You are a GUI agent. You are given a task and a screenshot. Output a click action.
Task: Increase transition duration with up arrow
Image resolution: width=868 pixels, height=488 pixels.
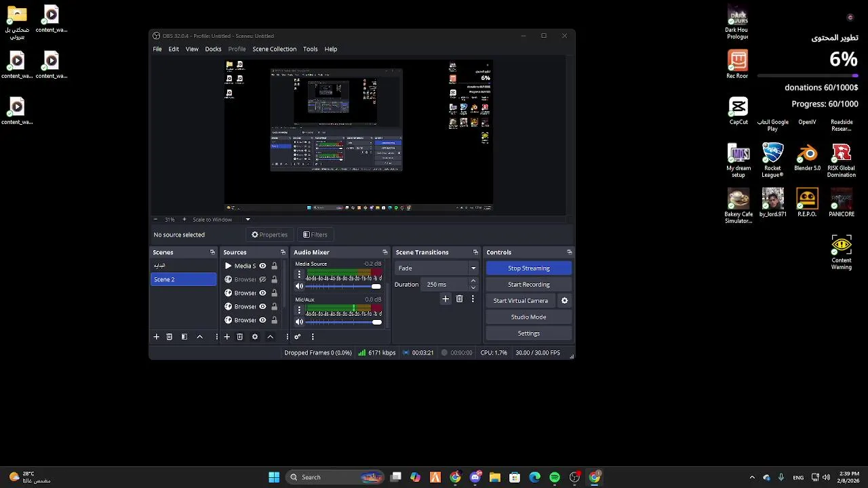click(x=473, y=281)
